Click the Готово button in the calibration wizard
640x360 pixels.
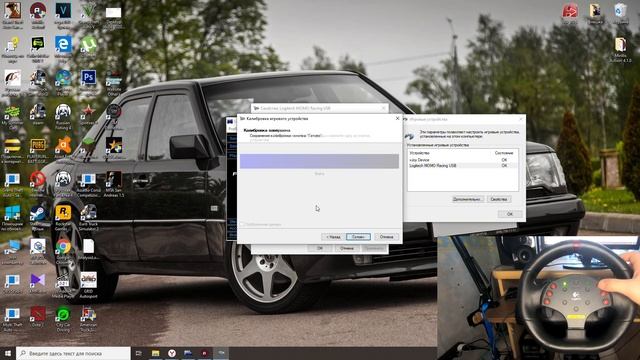click(358, 237)
